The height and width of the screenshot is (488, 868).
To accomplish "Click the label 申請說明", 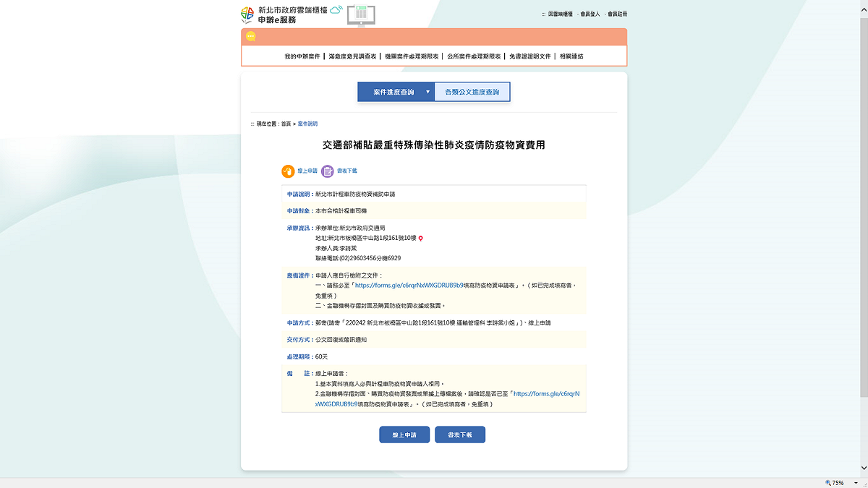I will coord(299,194).
